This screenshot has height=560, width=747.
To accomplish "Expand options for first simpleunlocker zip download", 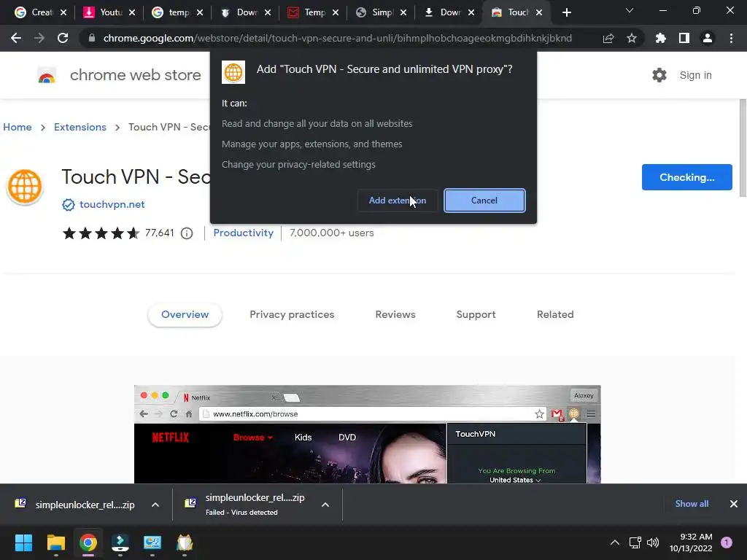I will tap(155, 505).
